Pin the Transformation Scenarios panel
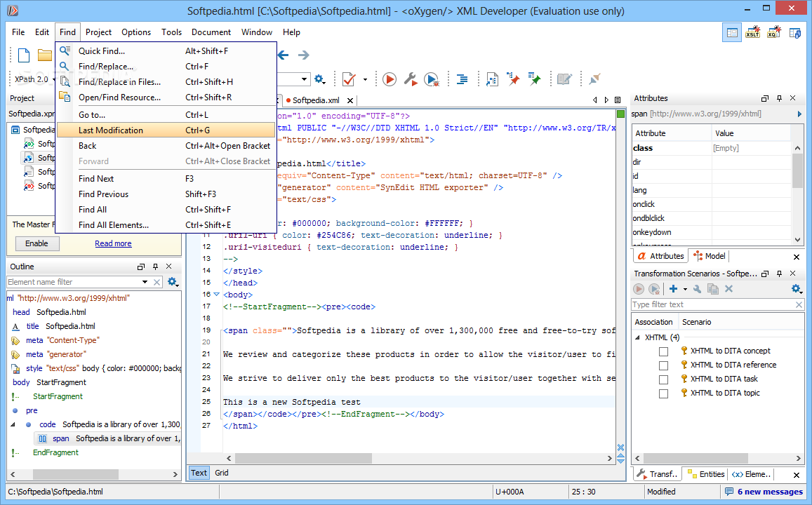The height and width of the screenshot is (505, 812). tap(780, 274)
